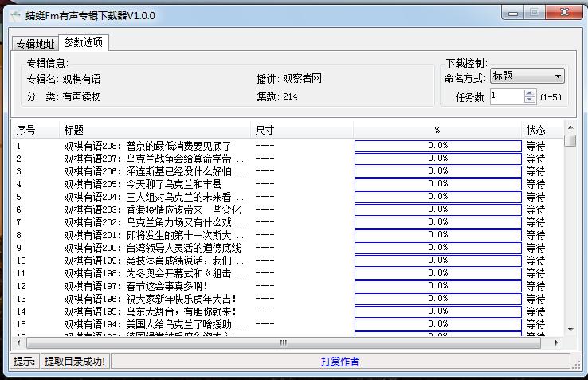Click the dragonfly app icon in title bar
Viewport: 588px width, 380px height.
14,15
